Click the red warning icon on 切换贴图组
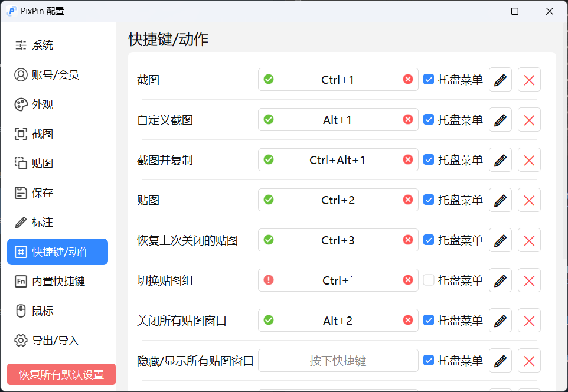 pyautogui.click(x=269, y=280)
